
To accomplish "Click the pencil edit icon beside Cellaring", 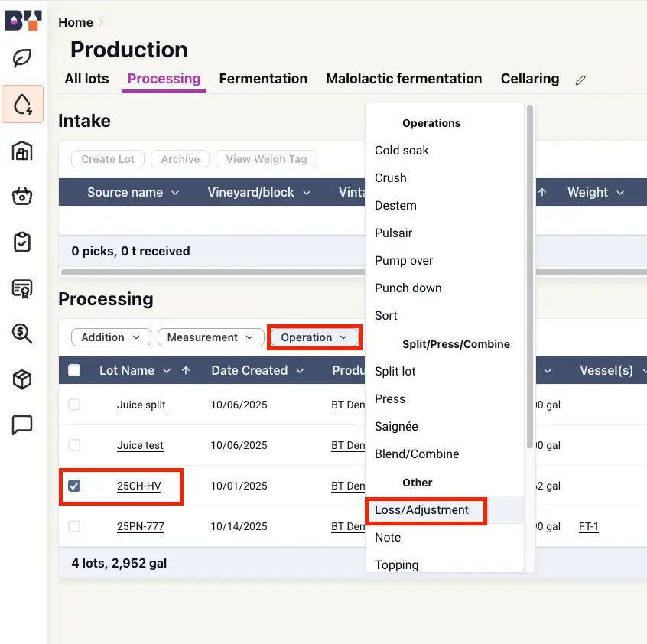I will click(x=580, y=80).
